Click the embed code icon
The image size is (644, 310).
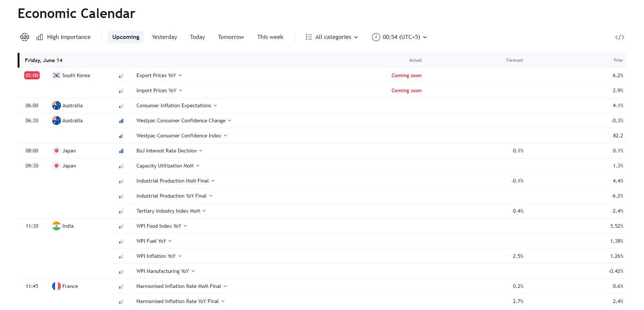tap(619, 37)
